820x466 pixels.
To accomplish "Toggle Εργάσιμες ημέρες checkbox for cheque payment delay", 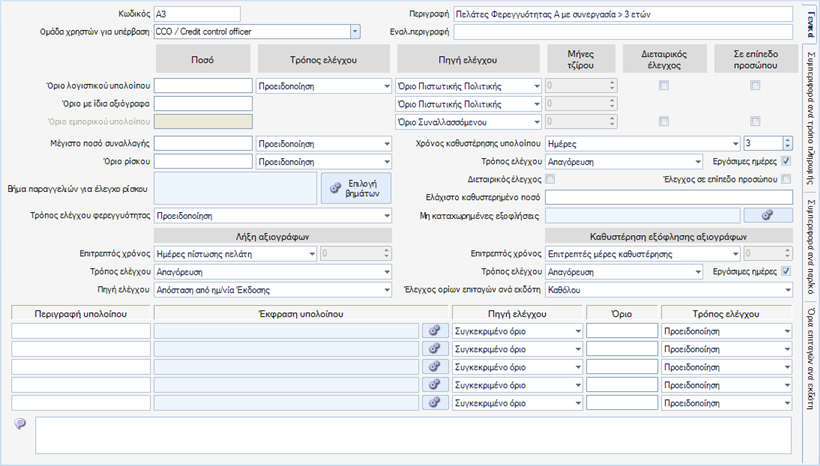I will point(785,271).
